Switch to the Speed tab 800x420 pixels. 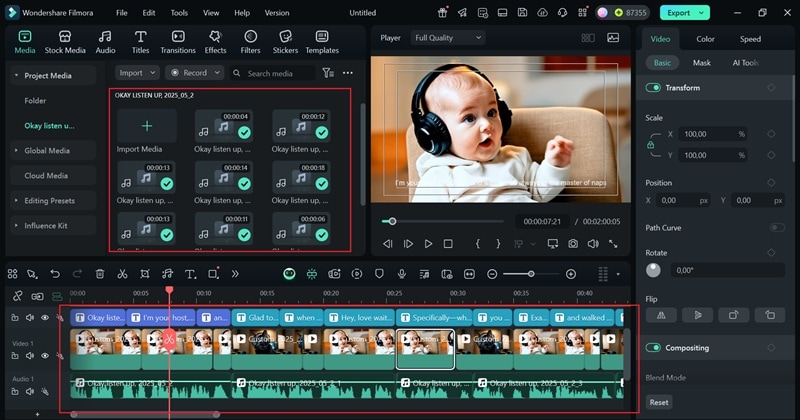(750, 39)
